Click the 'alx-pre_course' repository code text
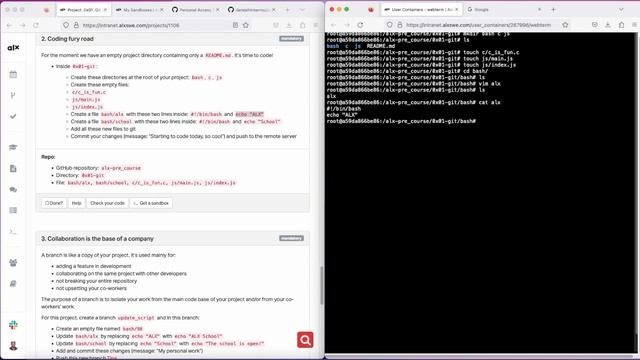Viewport: 640px width, 360px height. coord(121,168)
